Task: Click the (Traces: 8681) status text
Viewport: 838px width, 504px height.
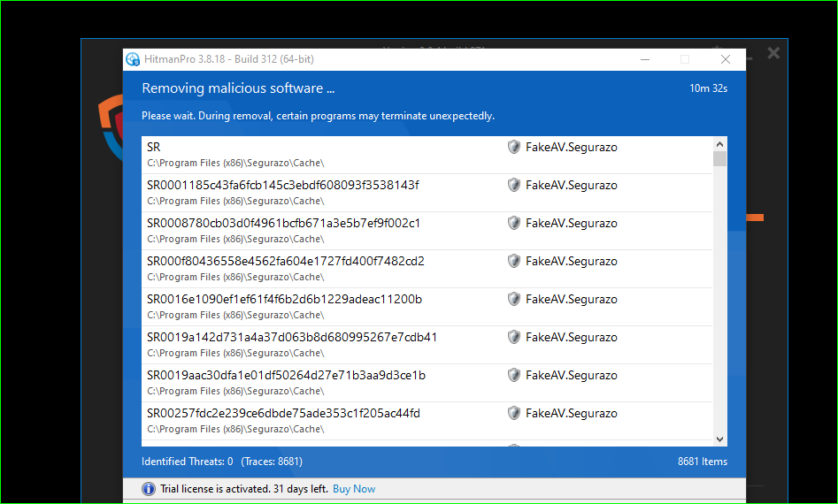Action: pyautogui.click(x=272, y=462)
